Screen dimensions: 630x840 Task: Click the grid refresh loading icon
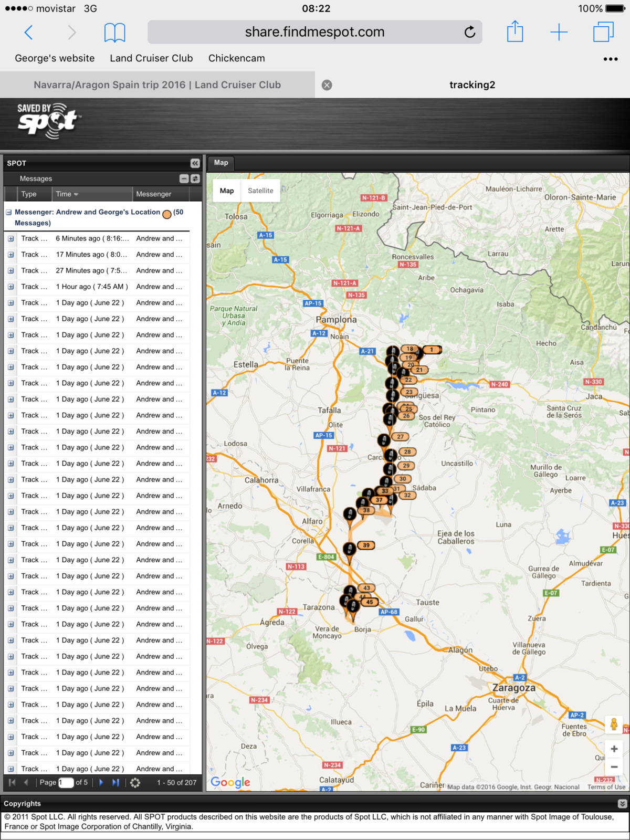[135, 783]
